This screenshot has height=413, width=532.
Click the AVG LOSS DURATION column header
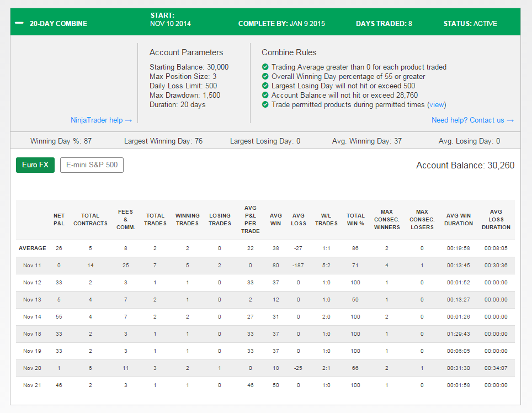pyautogui.click(x=496, y=220)
